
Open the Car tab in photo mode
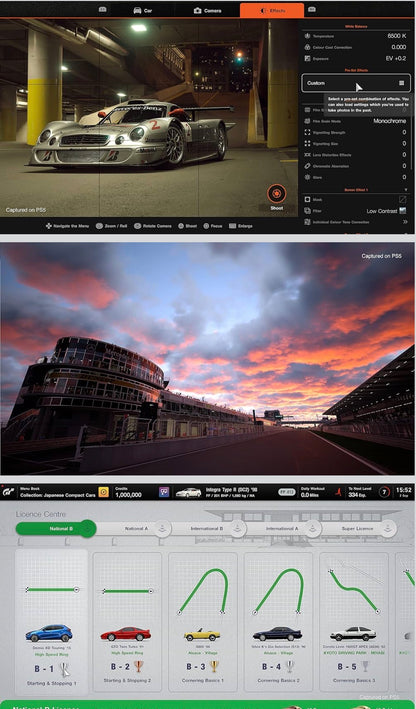click(142, 10)
